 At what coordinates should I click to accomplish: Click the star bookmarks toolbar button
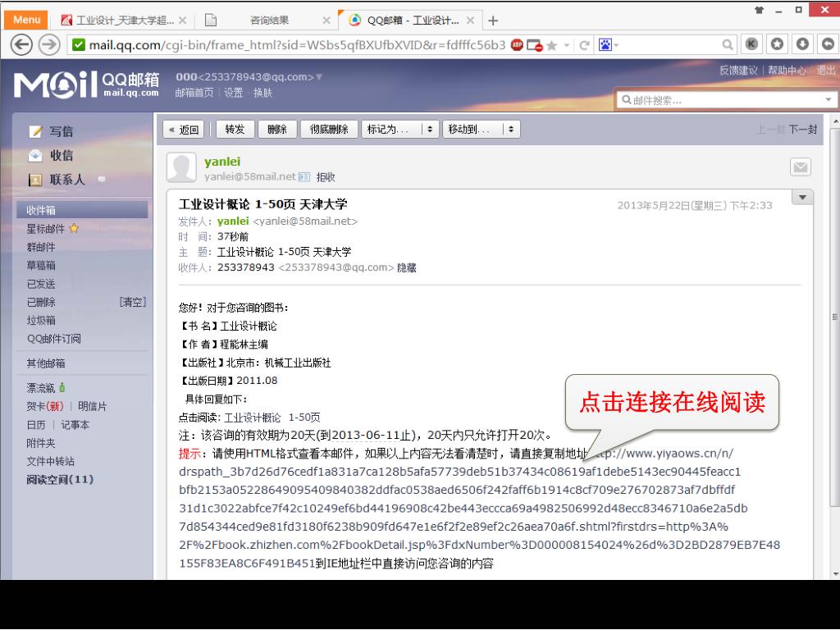click(x=778, y=44)
